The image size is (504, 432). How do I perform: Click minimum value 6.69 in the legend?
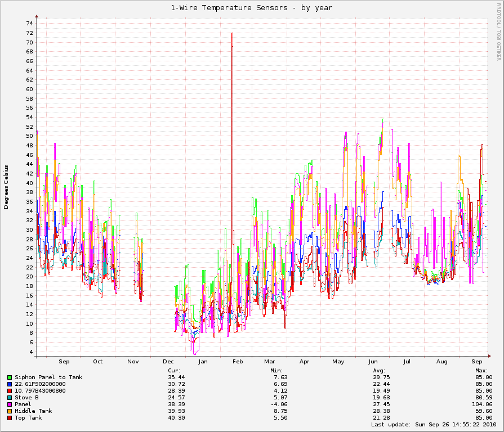(280, 384)
